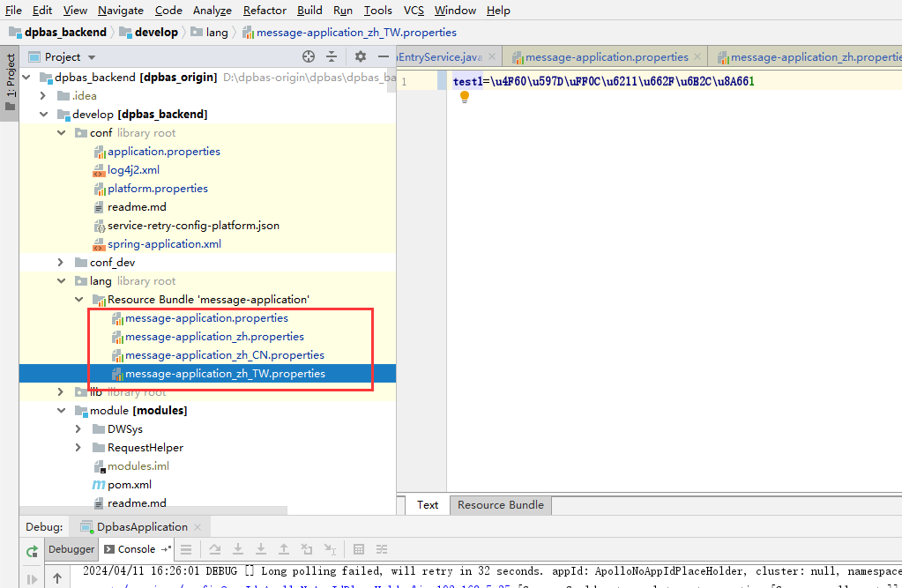This screenshot has height=588, width=902.
Task: Click the console pin arrow next to Console
Action: click(167, 549)
